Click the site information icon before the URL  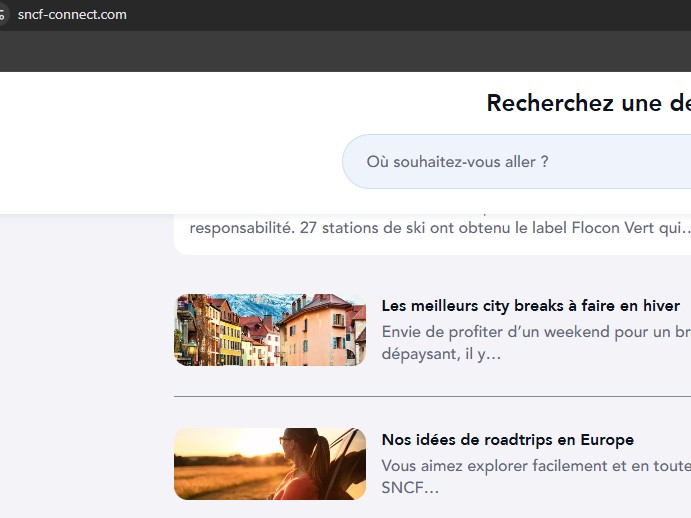click(3, 15)
